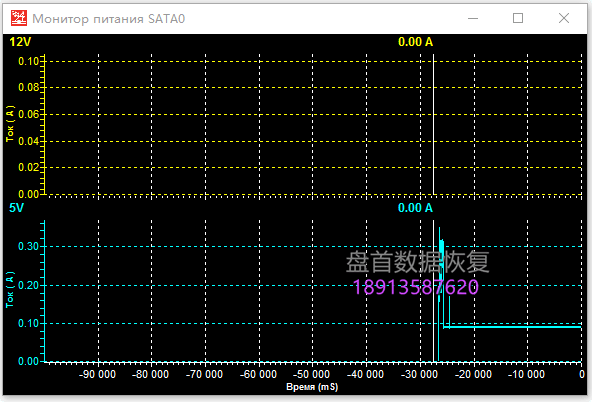The width and height of the screenshot is (592, 402).
Task: Click the 0.20 value on 5V axis
Action: (29, 285)
